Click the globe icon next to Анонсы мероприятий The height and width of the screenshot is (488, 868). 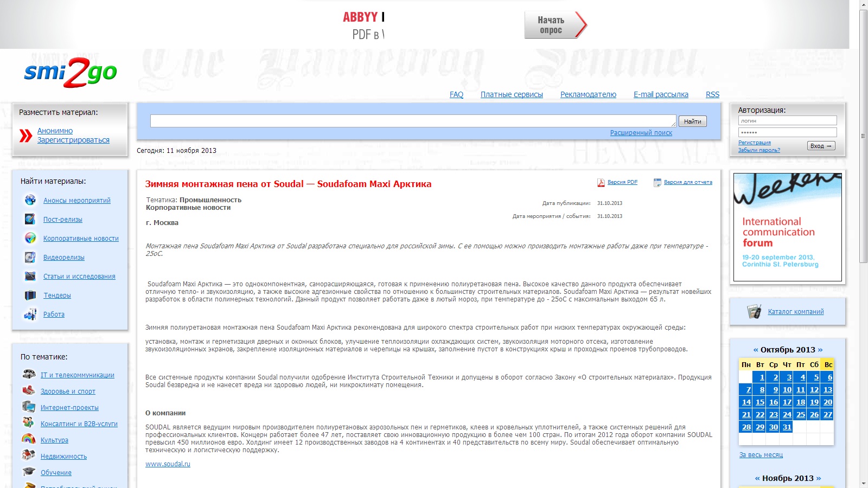tap(30, 200)
